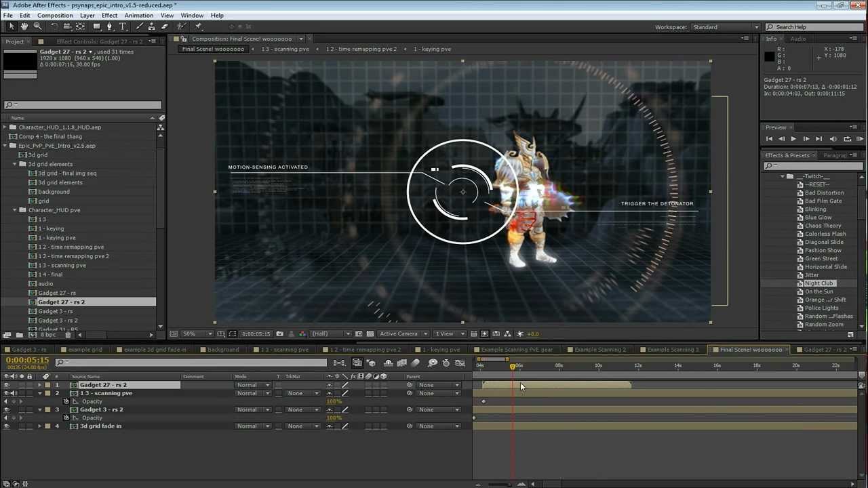The width and height of the screenshot is (868, 488).
Task: Select the Brush tool
Action: click(x=140, y=26)
